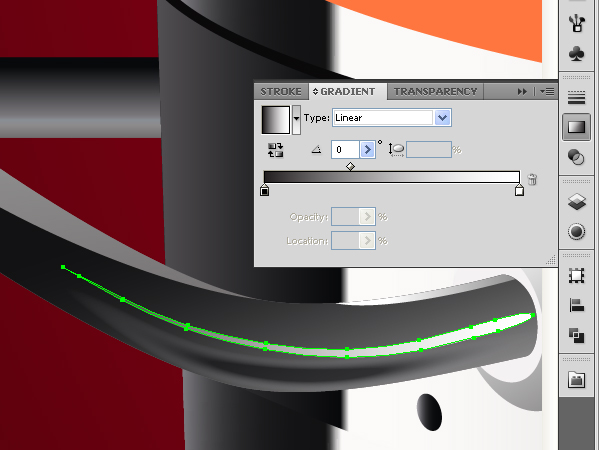Select the white gradient stop

519,190
